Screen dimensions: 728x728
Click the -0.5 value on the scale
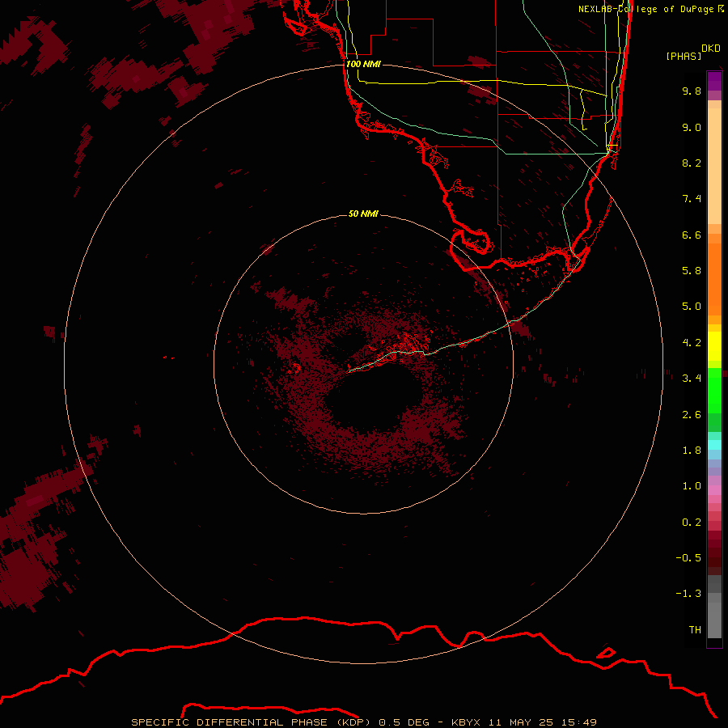point(688,558)
